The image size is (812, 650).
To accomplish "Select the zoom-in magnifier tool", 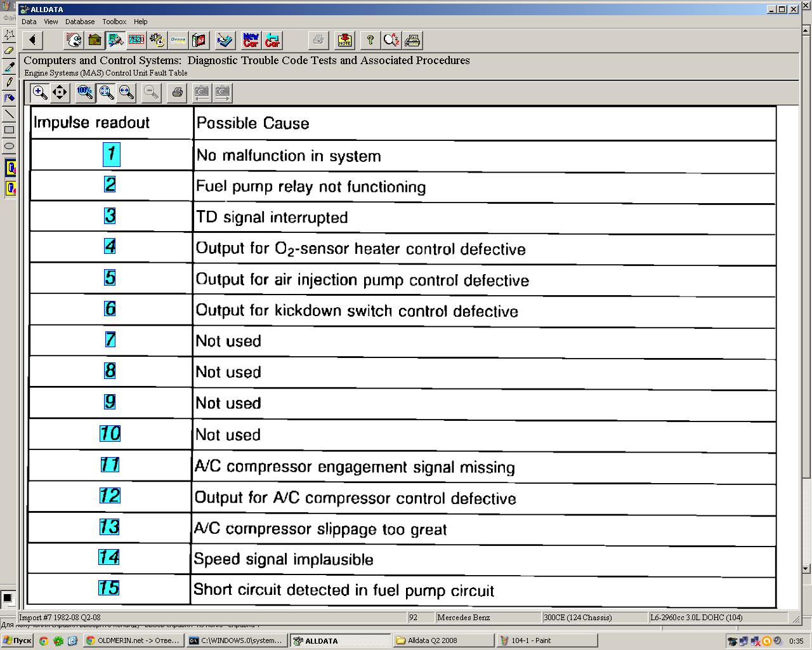I will (39, 93).
